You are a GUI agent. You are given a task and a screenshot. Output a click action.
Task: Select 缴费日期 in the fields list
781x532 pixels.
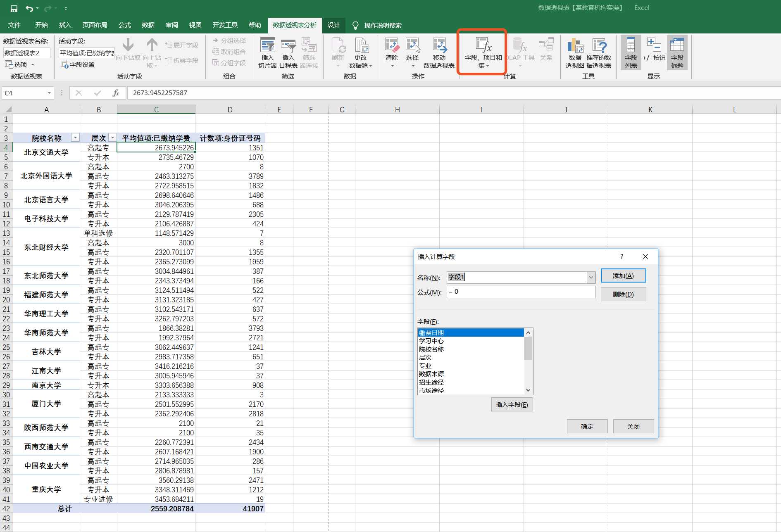(471, 332)
